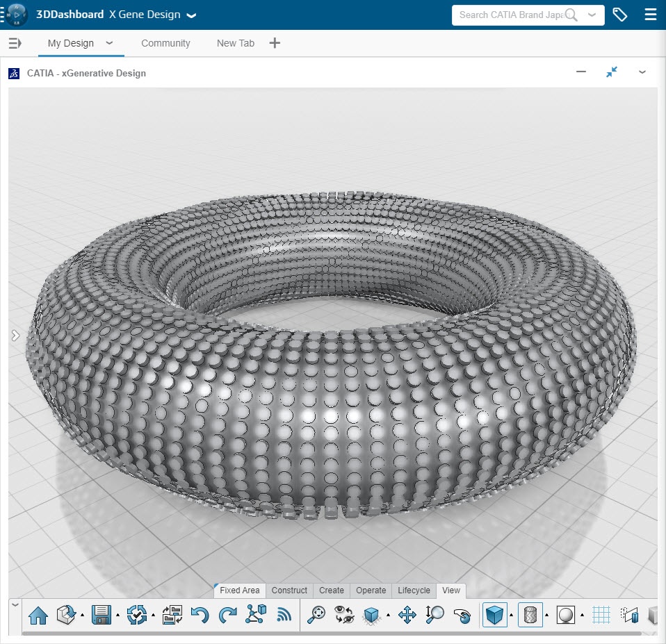
Task: Open the Construct action bar tab
Action: coord(289,590)
